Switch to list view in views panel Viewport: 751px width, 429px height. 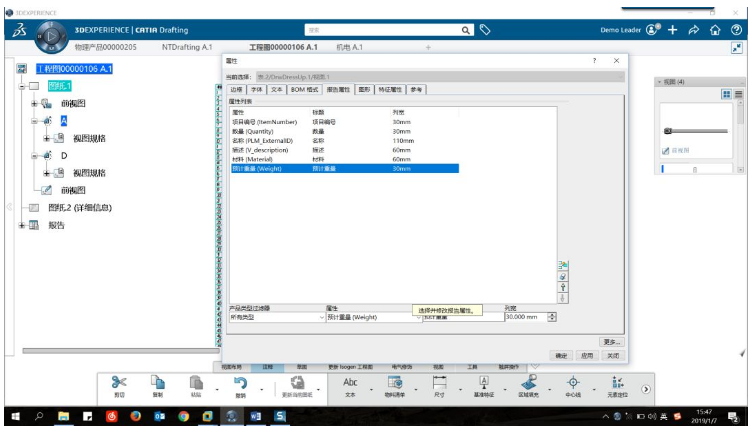point(738,94)
